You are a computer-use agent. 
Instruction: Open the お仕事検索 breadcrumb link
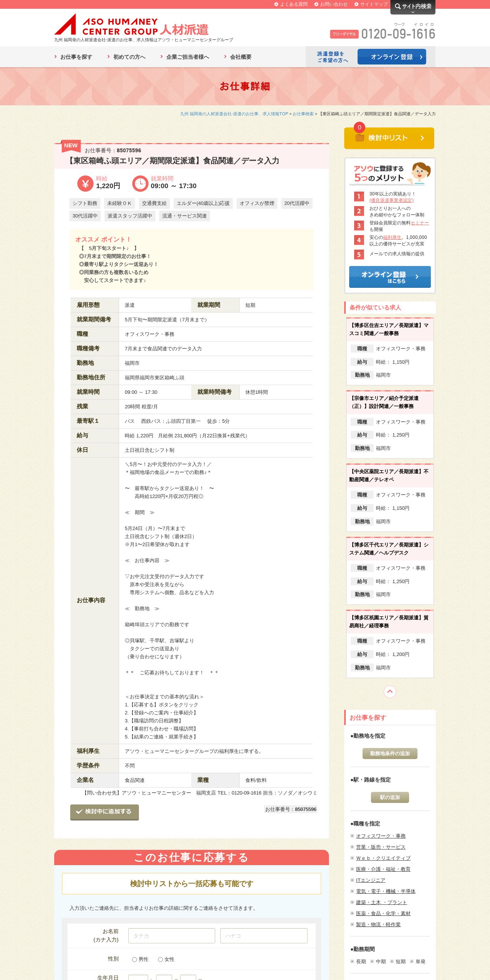pyautogui.click(x=303, y=114)
